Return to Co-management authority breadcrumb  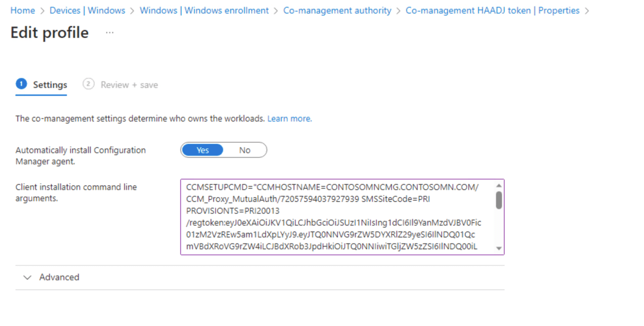pyautogui.click(x=337, y=11)
